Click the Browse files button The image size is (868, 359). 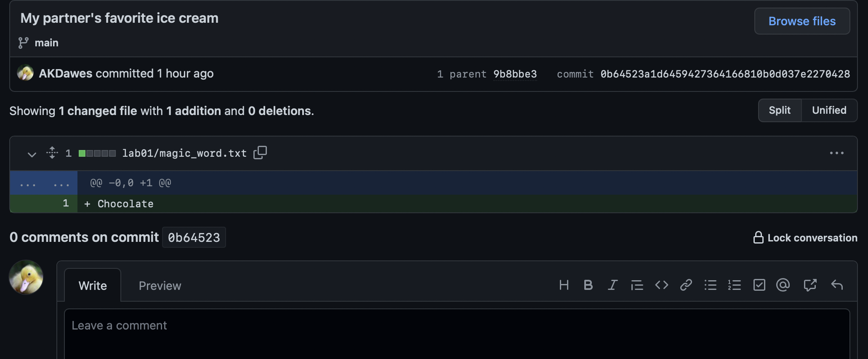click(802, 21)
